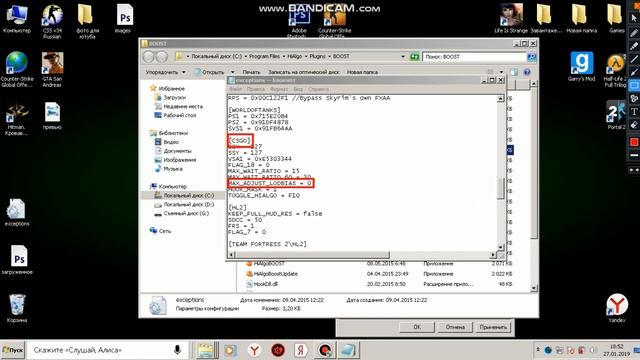640x360 pixels.
Task: Click Новая папка in Explorer toolbar
Action: tap(362, 72)
